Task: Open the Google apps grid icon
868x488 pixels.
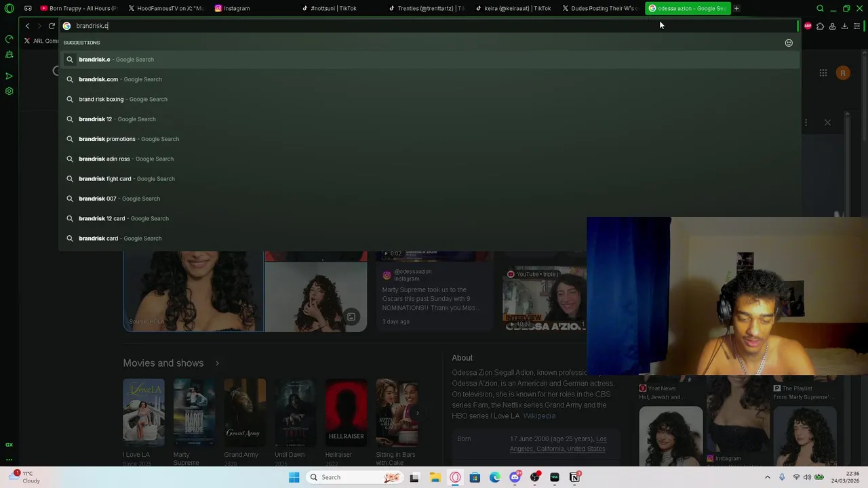Action: [823, 73]
